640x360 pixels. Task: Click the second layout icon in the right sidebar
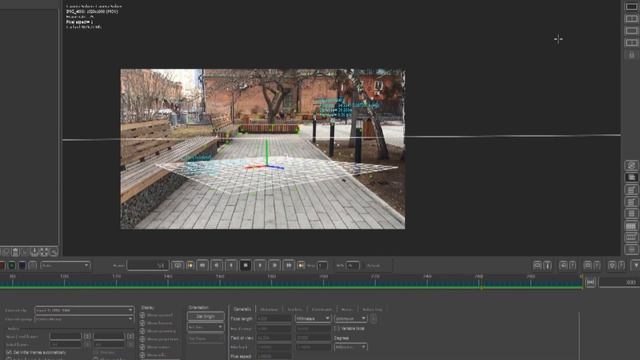(631, 19)
